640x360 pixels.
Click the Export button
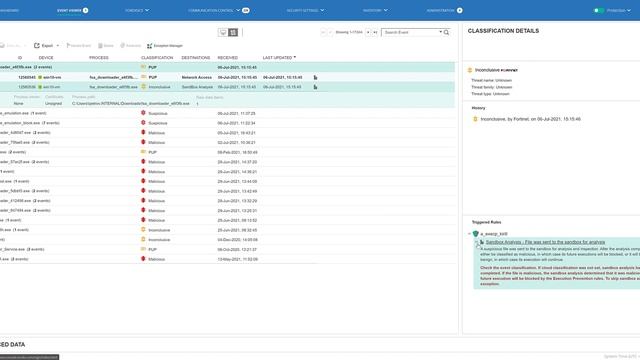pos(44,46)
